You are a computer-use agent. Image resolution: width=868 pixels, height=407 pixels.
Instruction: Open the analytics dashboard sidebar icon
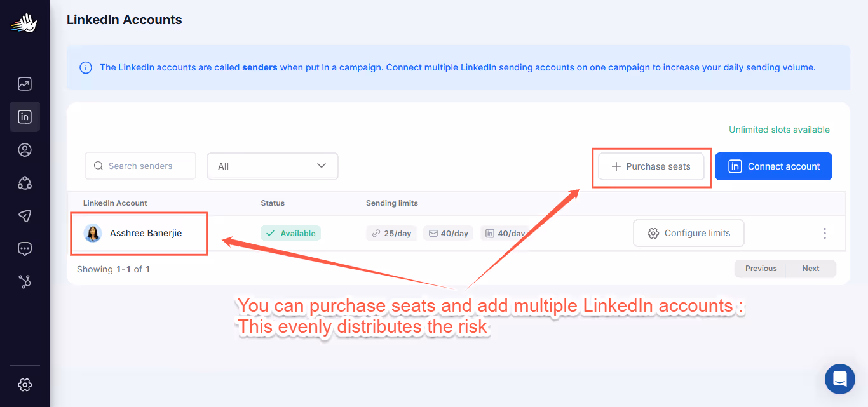click(x=24, y=83)
